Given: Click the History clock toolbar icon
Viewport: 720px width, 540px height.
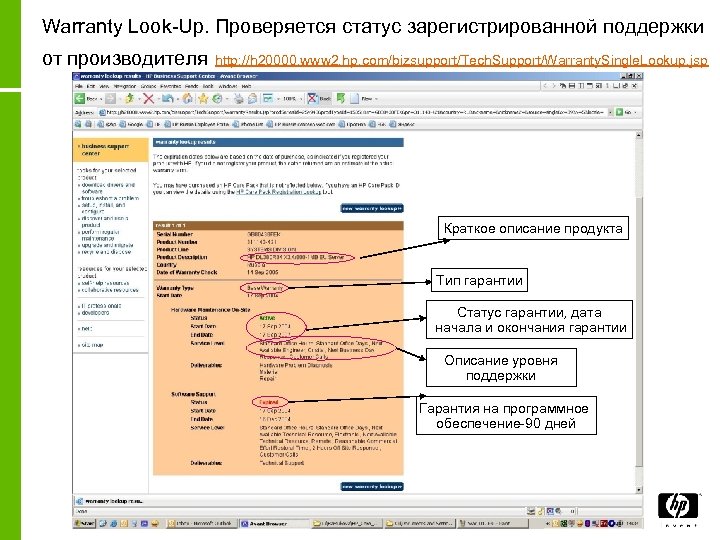Looking at the screenshot, I should pos(217,98).
